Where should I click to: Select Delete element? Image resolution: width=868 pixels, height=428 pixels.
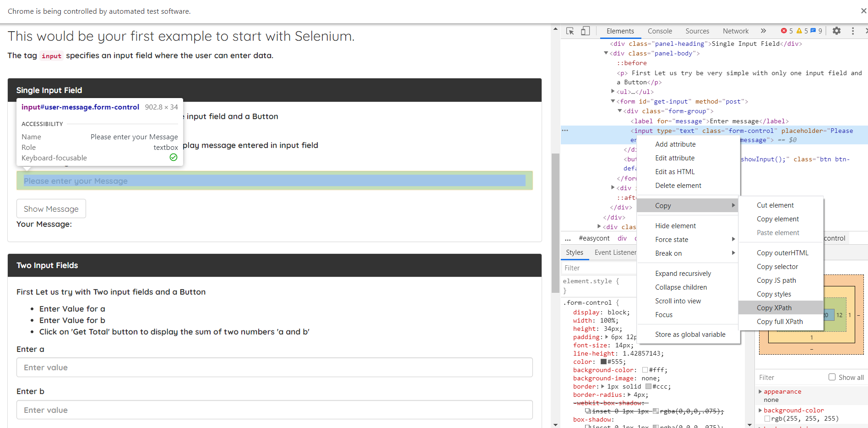click(688, 185)
